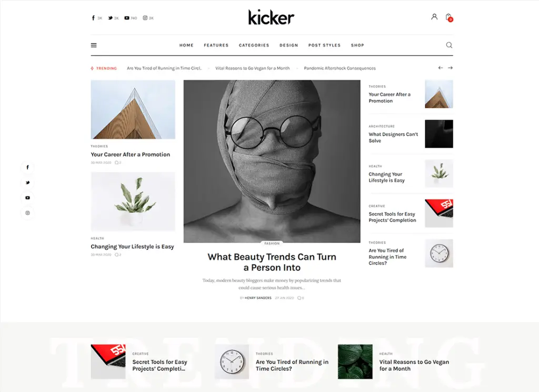Screen dimensions: 539x392
Task: Open the Features menu
Action: (216, 45)
